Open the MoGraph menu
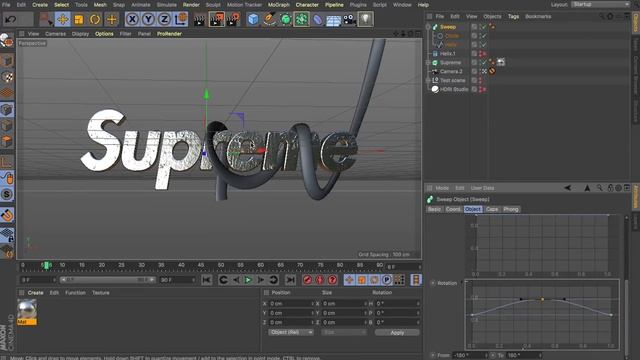 [278, 5]
